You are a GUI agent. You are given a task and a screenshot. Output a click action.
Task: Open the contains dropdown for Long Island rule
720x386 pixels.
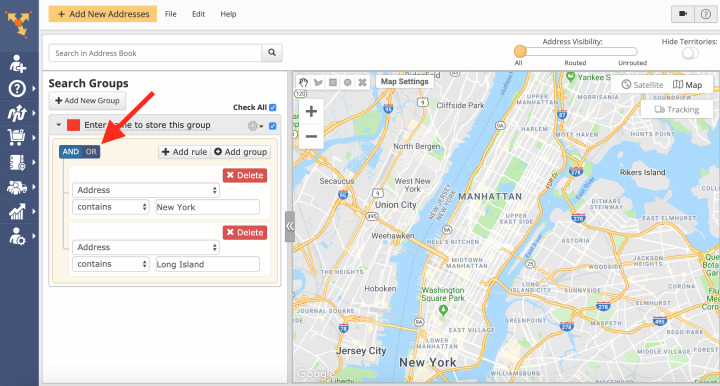[111, 264]
